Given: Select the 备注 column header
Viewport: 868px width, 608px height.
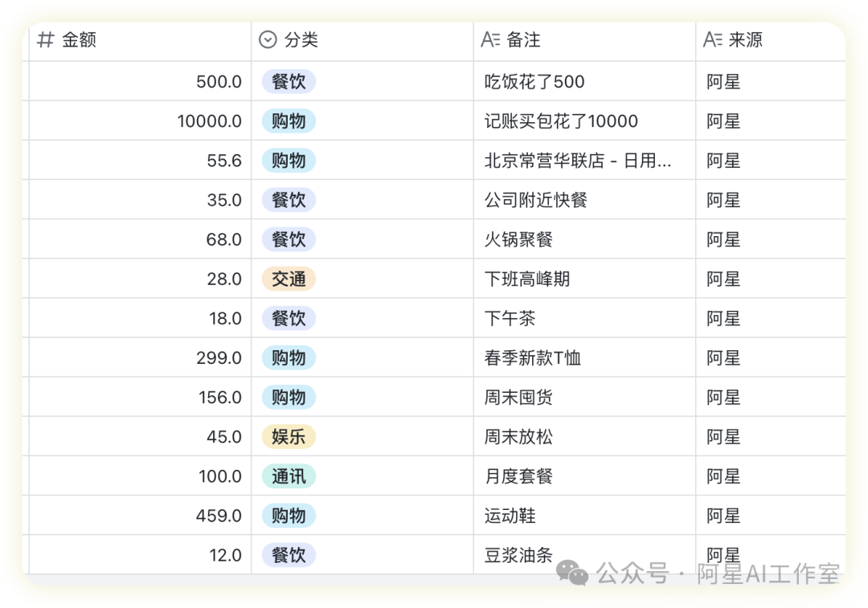Looking at the screenshot, I should (x=522, y=40).
